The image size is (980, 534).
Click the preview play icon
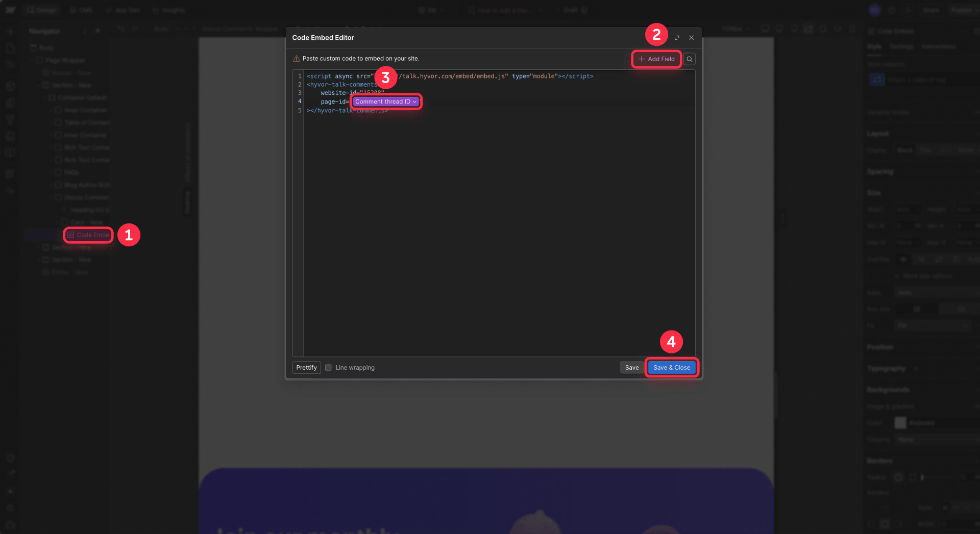tap(909, 10)
